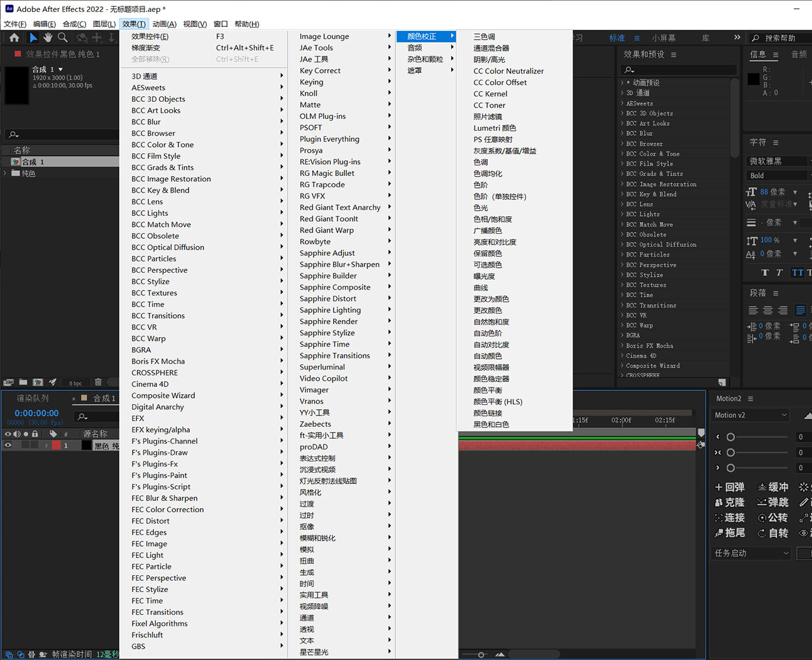Open the 微软雅黑 font family dropdown
The image size is (812, 660).
[778, 161]
